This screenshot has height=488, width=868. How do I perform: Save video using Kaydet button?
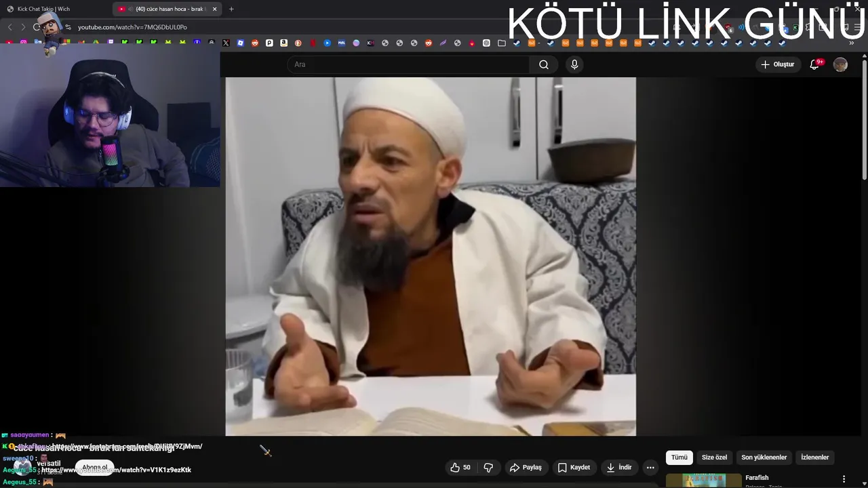click(574, 467)
